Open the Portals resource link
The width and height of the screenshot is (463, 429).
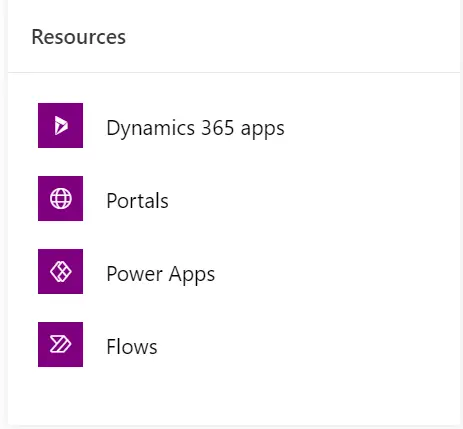pyautogui.click(x=137, y=201)
